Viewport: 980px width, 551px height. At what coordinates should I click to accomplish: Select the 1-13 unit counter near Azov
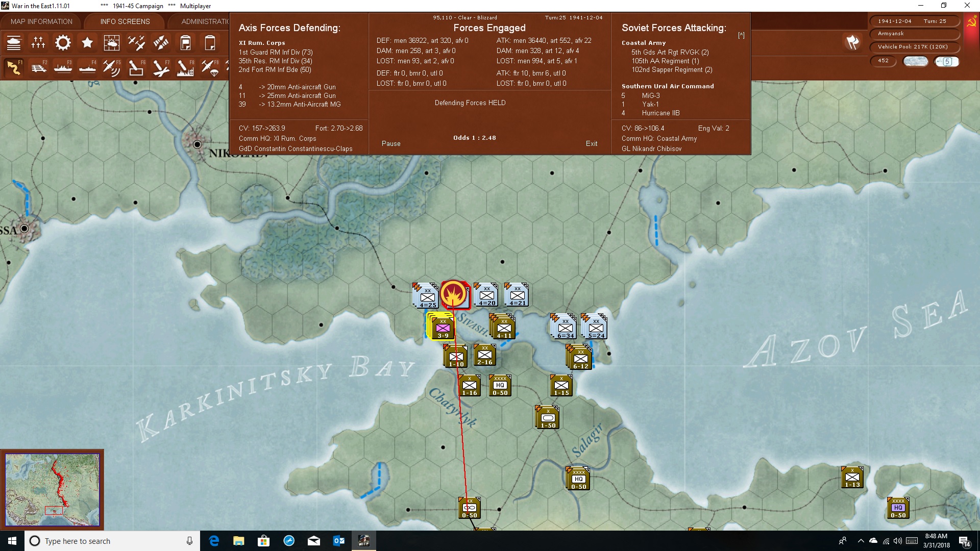click(x=852, y=478)
